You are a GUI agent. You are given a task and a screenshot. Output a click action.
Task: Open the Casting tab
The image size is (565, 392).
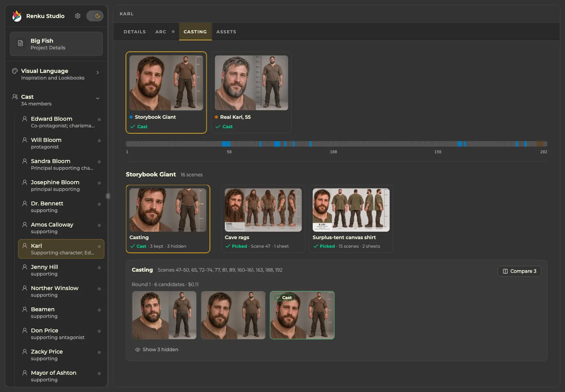click(x=195, y=32)
